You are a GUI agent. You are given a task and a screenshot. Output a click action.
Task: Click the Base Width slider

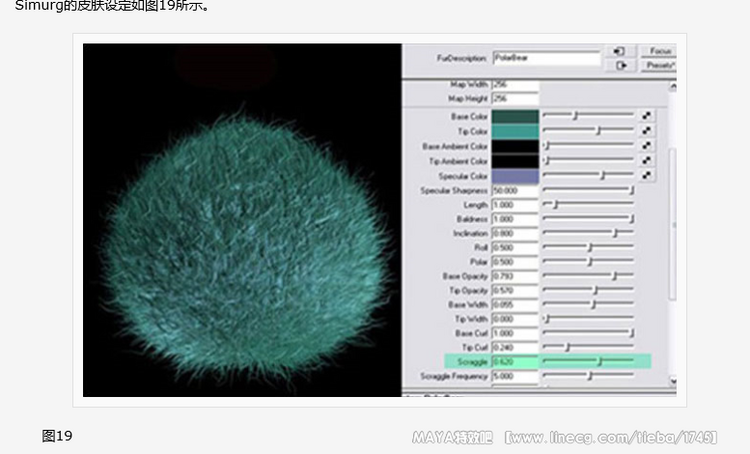588,304
